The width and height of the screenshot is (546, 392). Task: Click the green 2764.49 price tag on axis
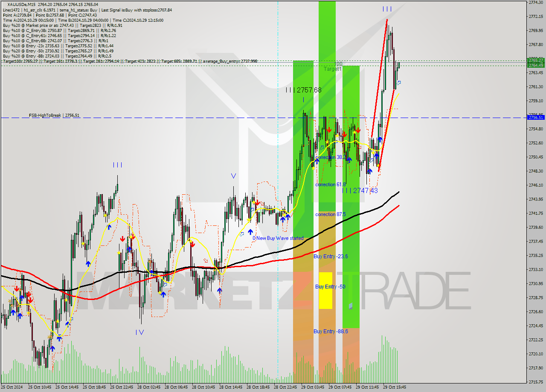(x=536, y=65)
